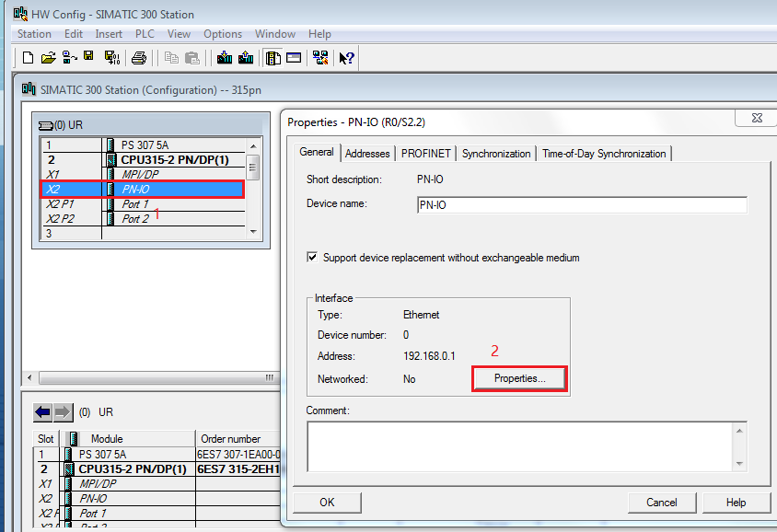Image resolution: width=777 pixels, height=532 pixels.
Task: Switch to the Synchronization tab
Action: coord(496,154)
